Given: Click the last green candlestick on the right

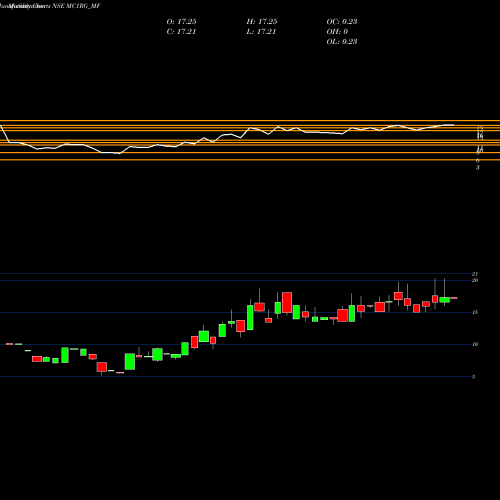Looking at the screenshot, I should pyautogui.click(x=444, y=300).
